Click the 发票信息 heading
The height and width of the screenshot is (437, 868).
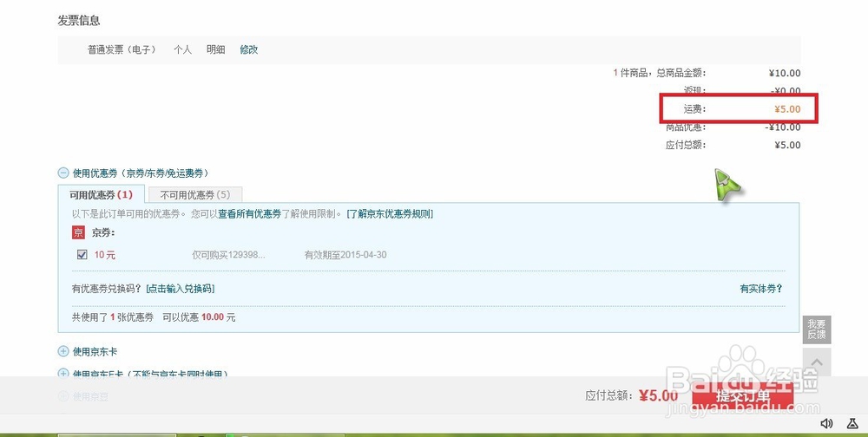[79, 21]
